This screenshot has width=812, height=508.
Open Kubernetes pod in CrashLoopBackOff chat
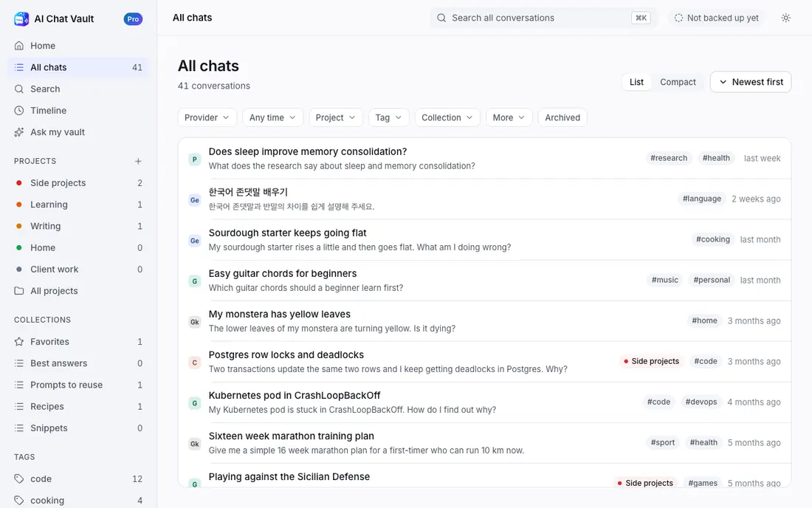tap(484, 402)
